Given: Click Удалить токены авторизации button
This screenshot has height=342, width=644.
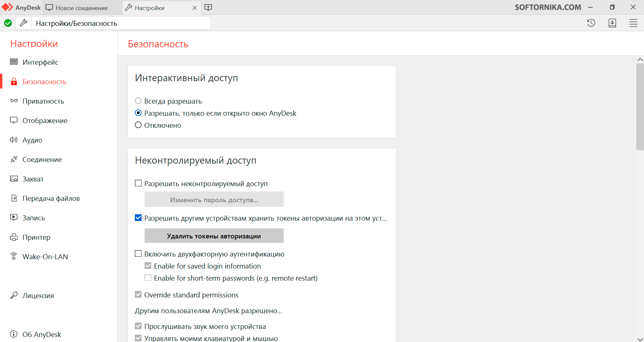Looking at the screenshot, I should coord(214,236).
